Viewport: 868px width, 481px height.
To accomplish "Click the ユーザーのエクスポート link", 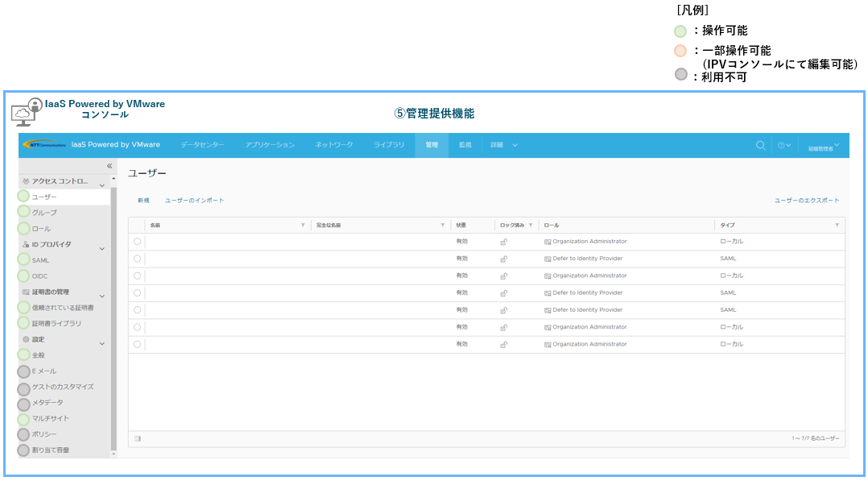I will [806, 201].
